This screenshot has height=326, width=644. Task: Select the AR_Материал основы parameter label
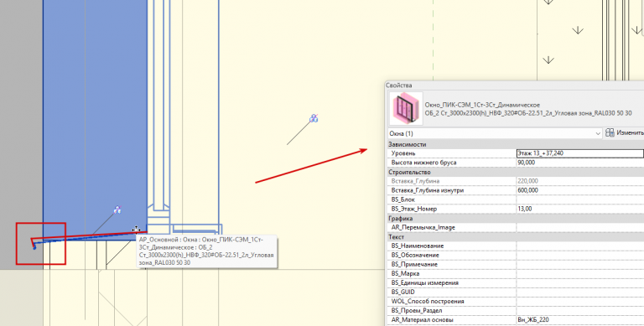click(423, 320)
